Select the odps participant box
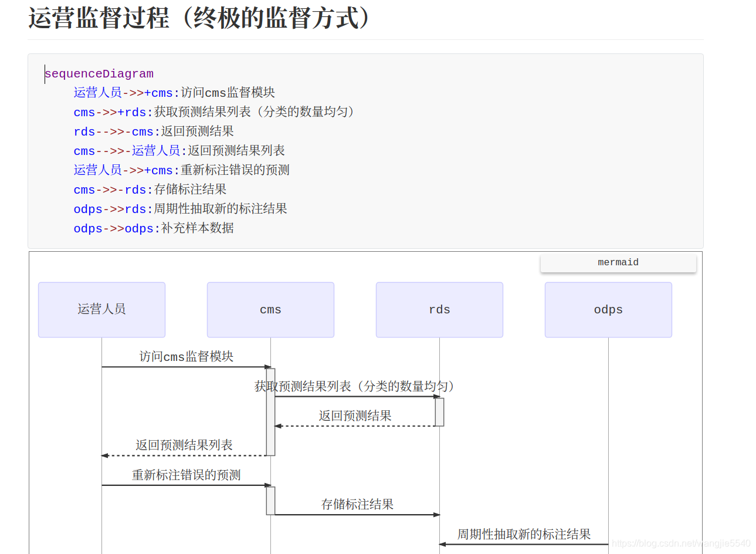This screenshot has width=756, height=554. 608,310
